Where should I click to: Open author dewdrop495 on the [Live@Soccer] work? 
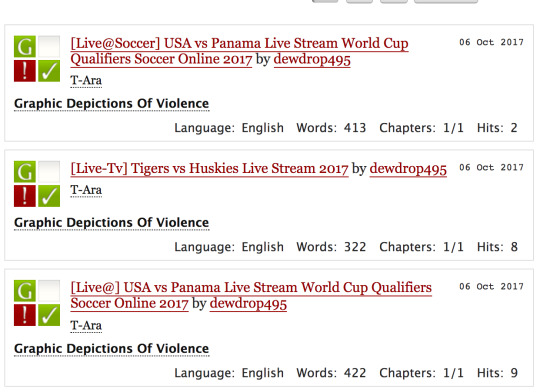tap(312, 59)
